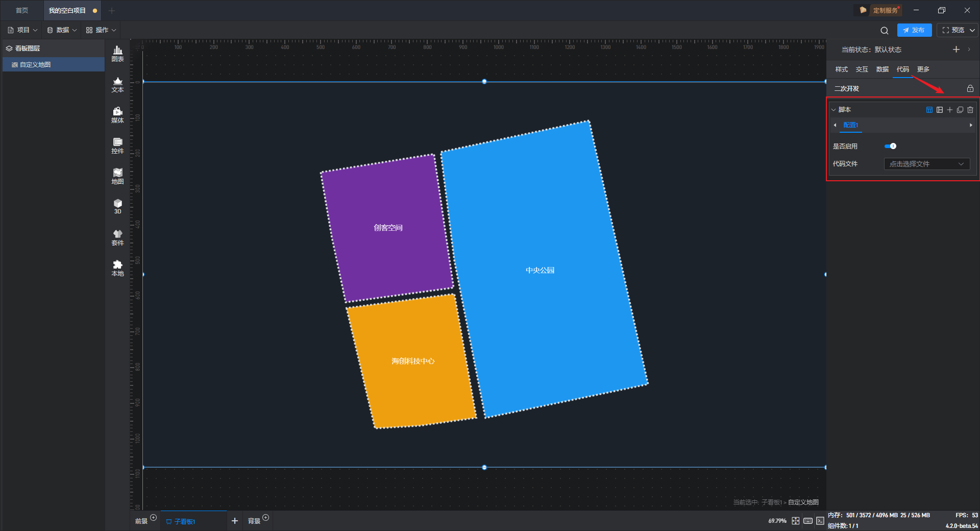Click the search magnifier icon

point(885,30)
